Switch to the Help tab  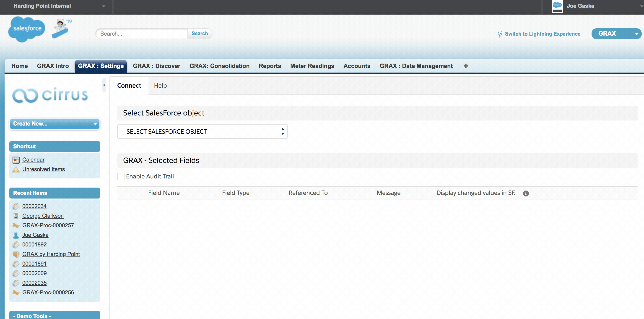[160, 86]
